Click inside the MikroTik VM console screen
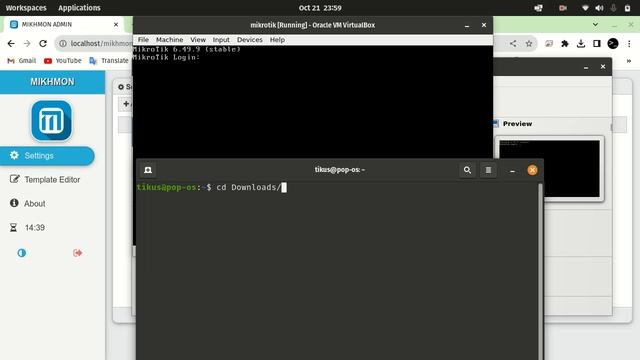640x360 pixels. (313, 101)
